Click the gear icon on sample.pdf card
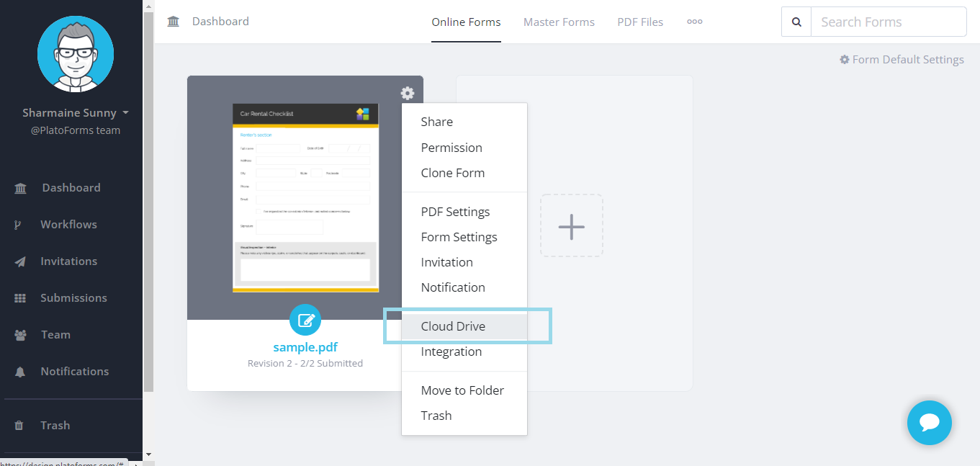The width and height of the screenshot is (980, 466). (x=408, y=94)
